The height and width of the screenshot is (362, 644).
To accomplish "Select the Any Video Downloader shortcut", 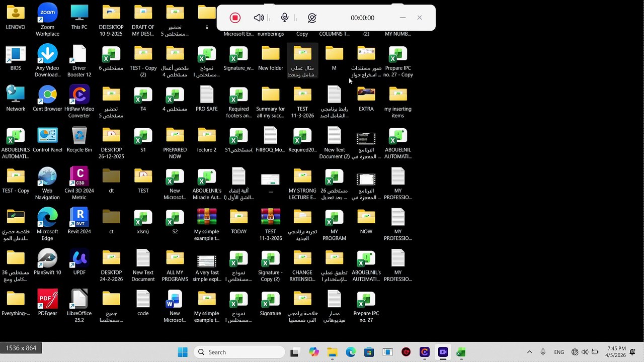I will (47, 61).
